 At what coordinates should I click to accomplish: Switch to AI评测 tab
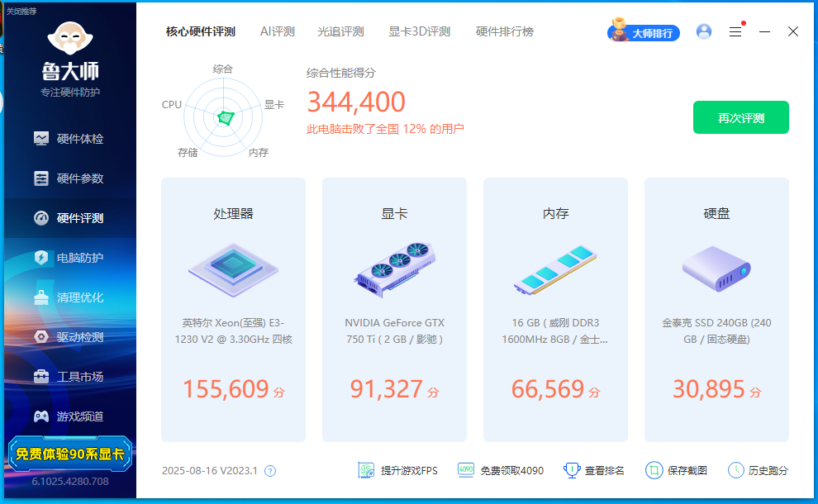277,32
